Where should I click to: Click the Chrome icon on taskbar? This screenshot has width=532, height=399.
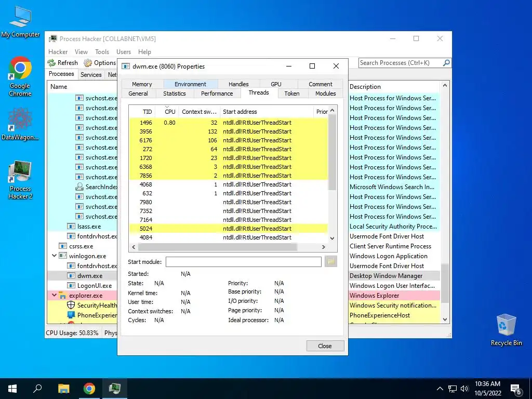(89, 389)
